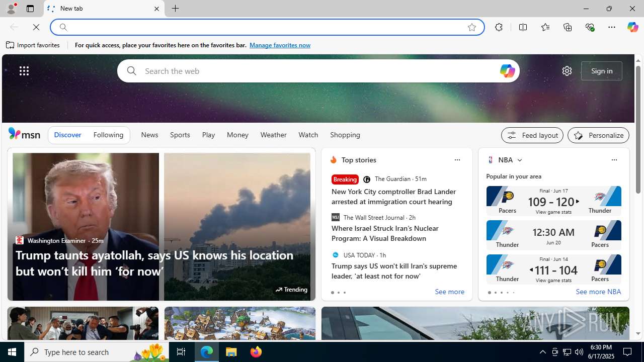Open the MSN app launcher grid
The width and height of the screenshot is (644, 362).
pyautogui.click(x=24, y=71)
